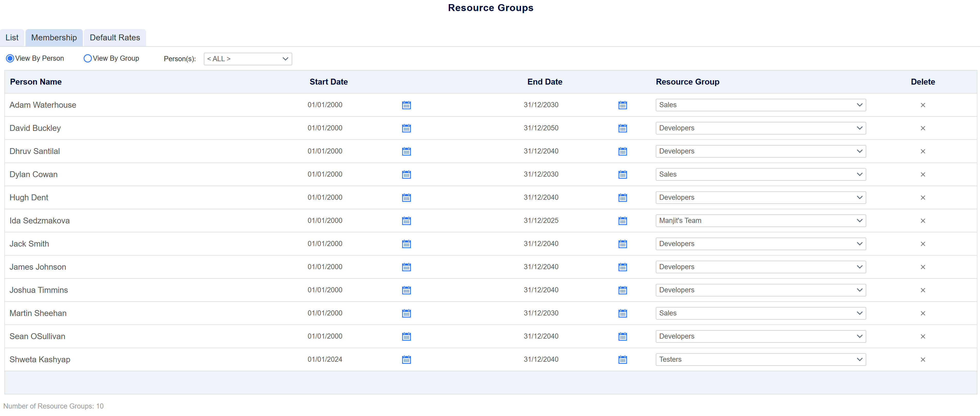Open end date calendar for Hugh Dent
The height and width of the screenshot is (416, 980).
click(x=622, y=197)
